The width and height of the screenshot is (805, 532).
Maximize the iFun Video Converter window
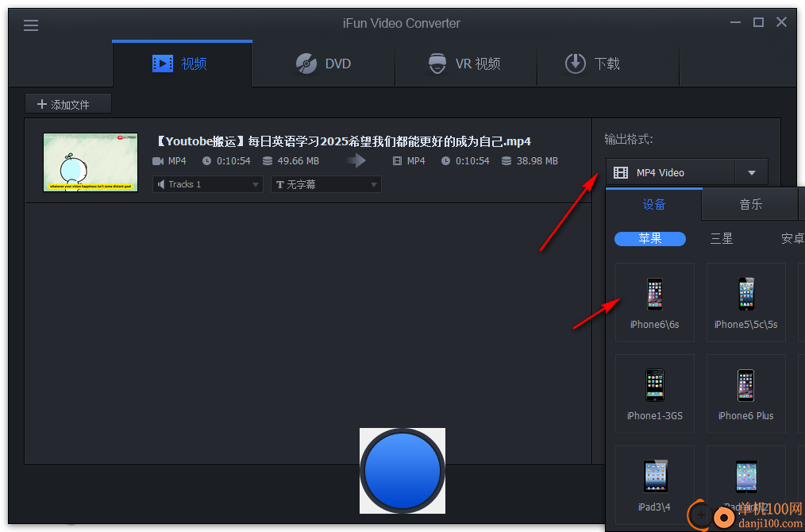pos(758,22)
